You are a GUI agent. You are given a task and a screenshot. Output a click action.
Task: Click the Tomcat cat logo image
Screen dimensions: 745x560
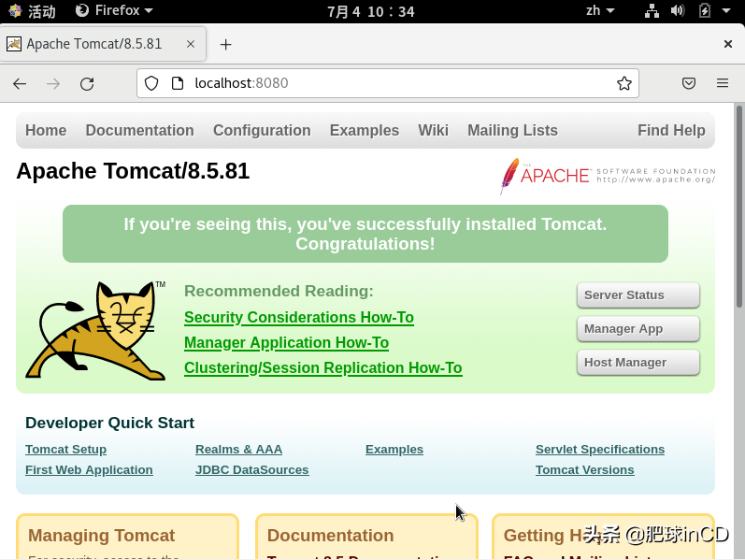tap(96, 330)
